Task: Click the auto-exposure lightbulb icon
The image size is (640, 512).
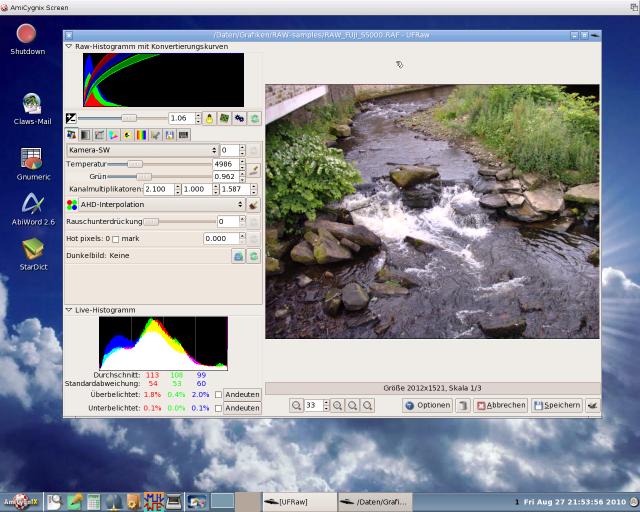Action: (x=211, y=118)
